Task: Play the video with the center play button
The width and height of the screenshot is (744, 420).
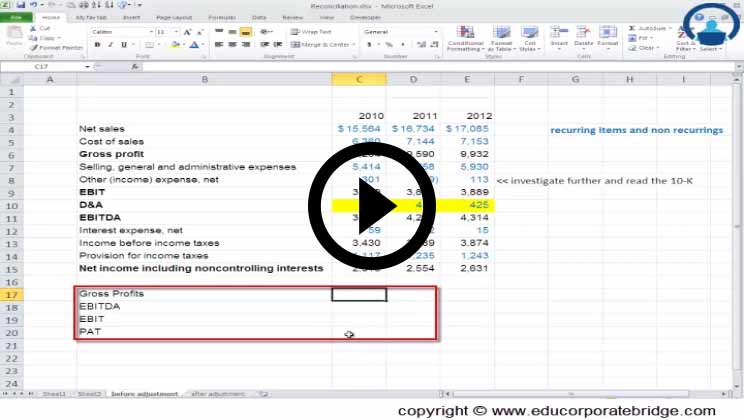Action: pos(372,206)
